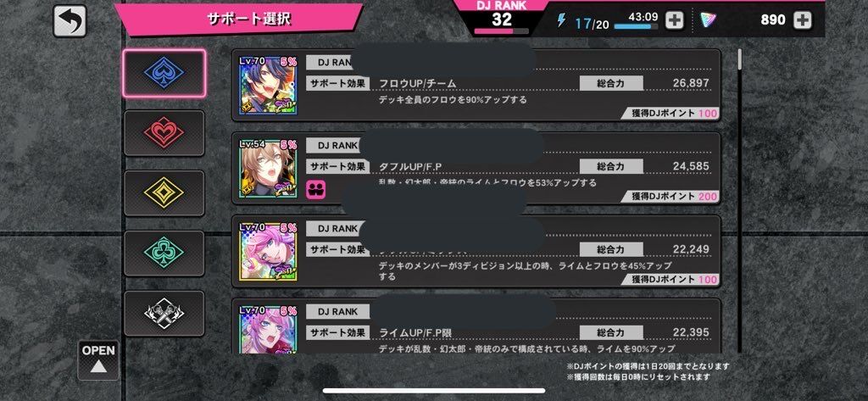
Task: Add stamina with the plus button
Action: click(x=674, y=20)
